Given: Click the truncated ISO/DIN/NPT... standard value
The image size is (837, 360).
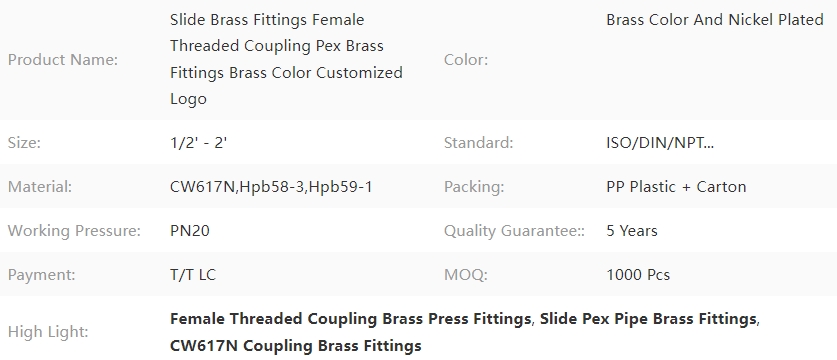Looking at the screenshot, I should click(x=660, y=143).
